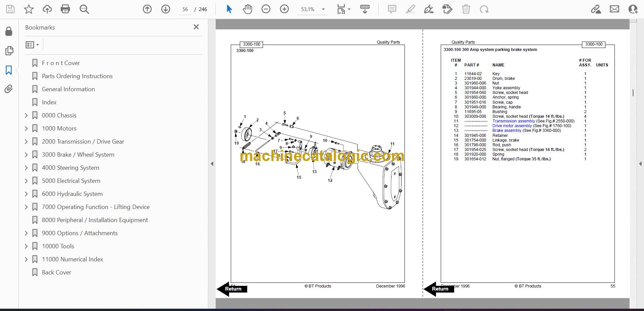This screenshot has width=644, height=311.
Task: Expand the 10000 Tools bookmark
Action: [26, 246]
